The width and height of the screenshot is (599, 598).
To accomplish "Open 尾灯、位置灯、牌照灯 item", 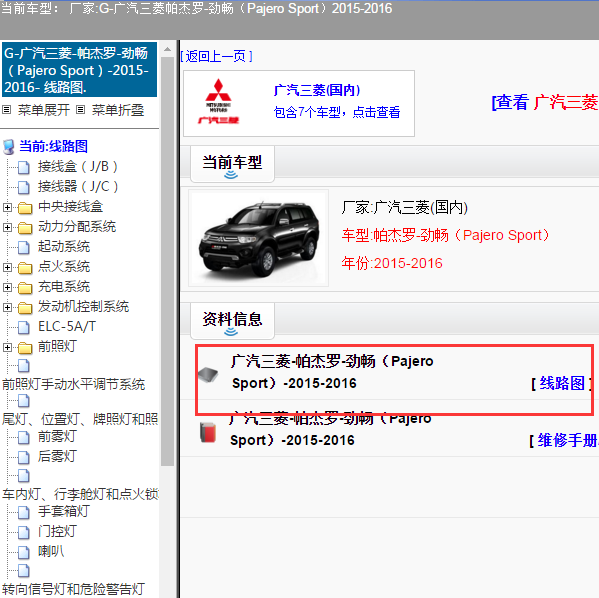I will point(80,419).
